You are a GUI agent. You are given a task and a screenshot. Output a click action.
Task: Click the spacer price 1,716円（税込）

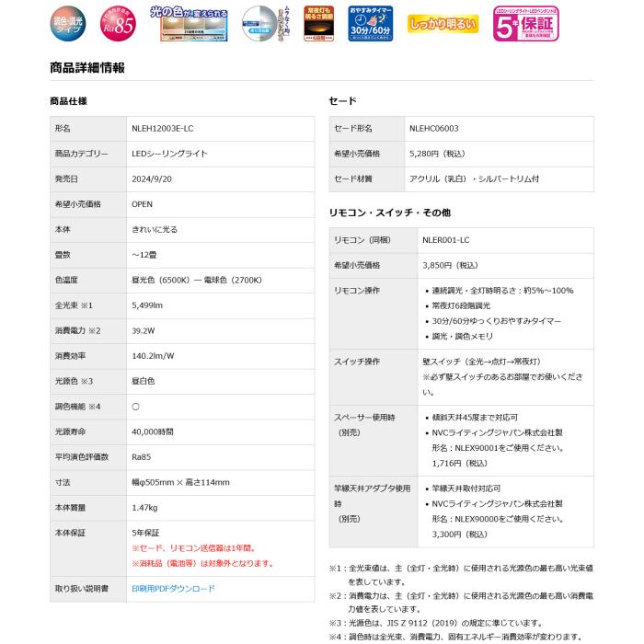pyautogui.click(x=460, y=464)
